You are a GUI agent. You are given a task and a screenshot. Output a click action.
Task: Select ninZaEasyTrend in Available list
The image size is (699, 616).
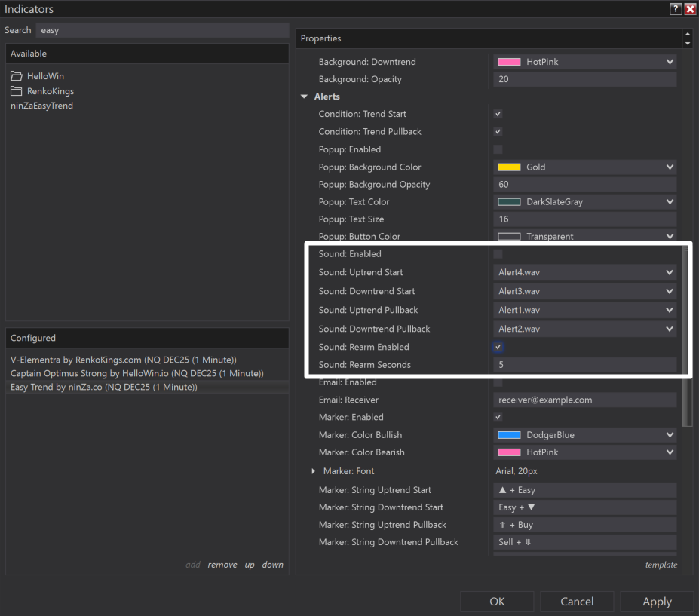pos(42,106)
